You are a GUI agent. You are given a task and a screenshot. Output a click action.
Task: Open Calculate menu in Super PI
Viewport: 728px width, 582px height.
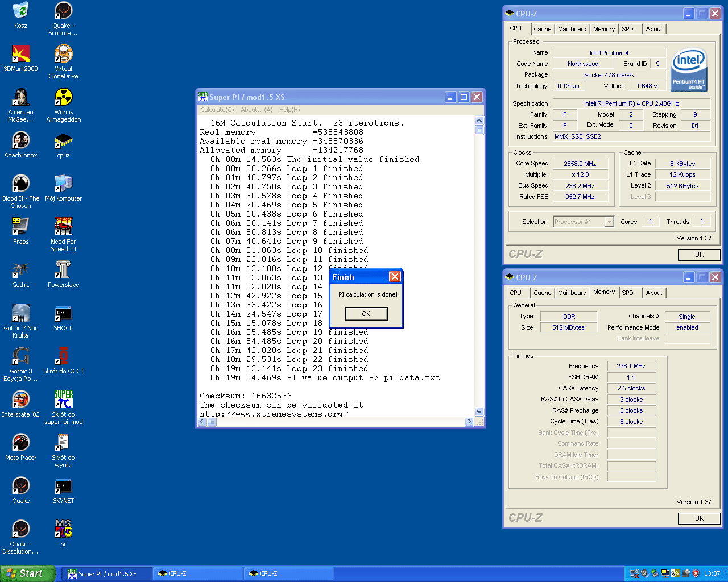[217, 110]
